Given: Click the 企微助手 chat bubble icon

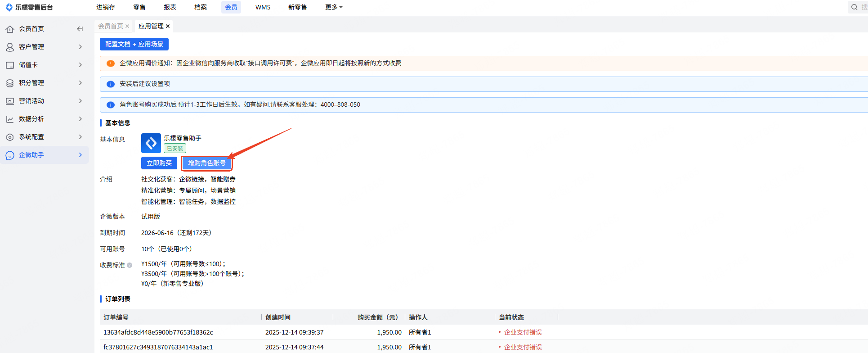Looking at the screenshot, I should click(10, 155).
